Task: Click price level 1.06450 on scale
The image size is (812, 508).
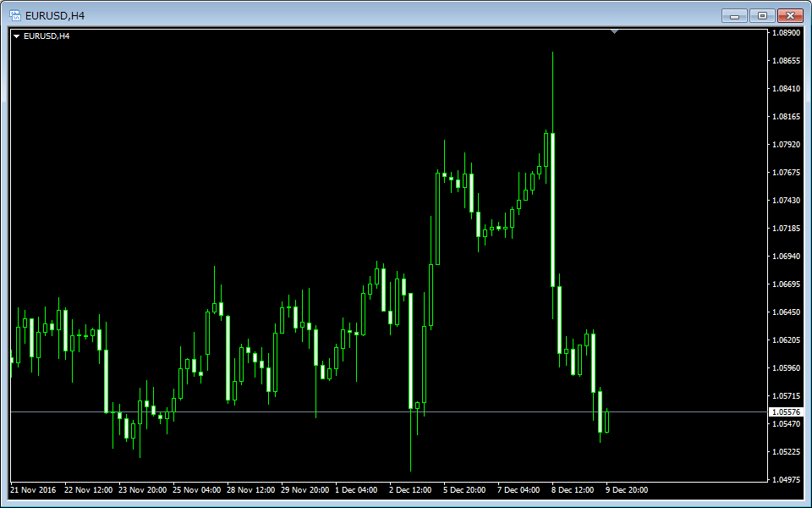Action: (x=786, y=312)
